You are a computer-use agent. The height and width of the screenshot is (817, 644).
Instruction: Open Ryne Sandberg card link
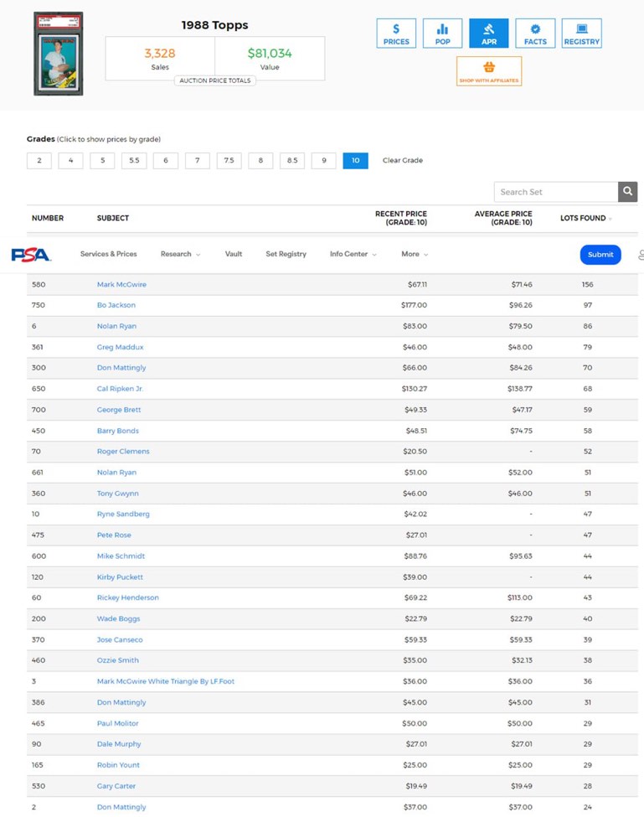[x=123, y=515]
